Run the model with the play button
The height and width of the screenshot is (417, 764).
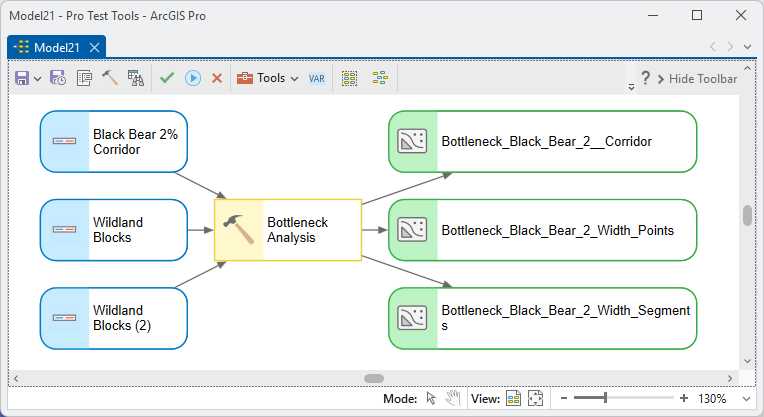(193, 78)
